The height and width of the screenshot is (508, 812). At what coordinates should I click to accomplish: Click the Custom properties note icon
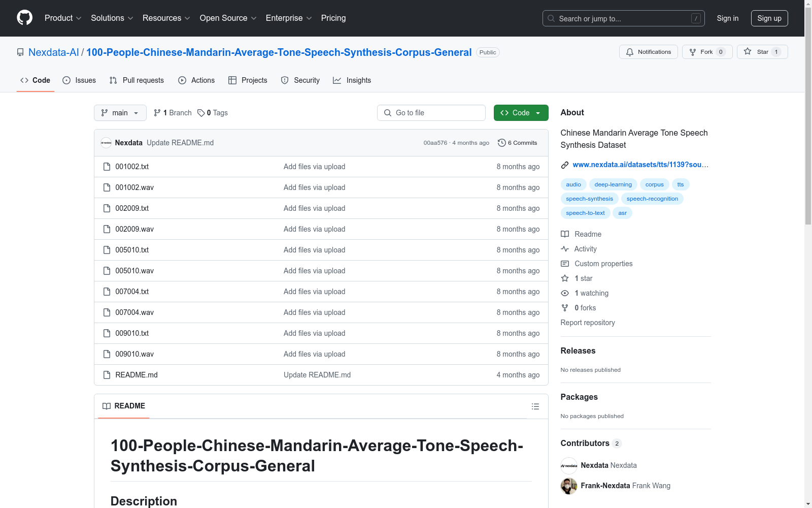565,264
